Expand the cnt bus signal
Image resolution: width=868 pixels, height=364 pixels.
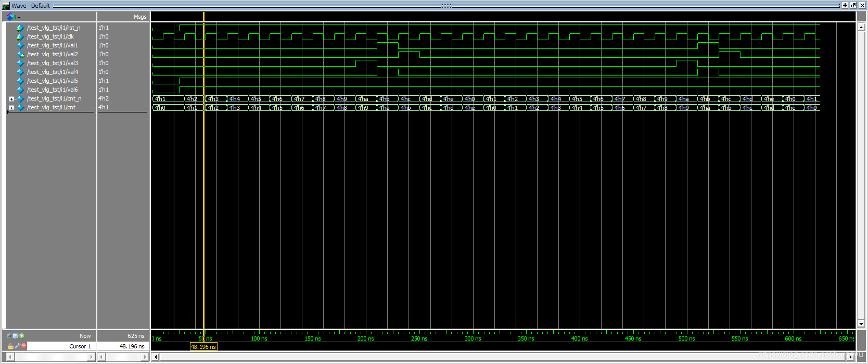[11, 108]
